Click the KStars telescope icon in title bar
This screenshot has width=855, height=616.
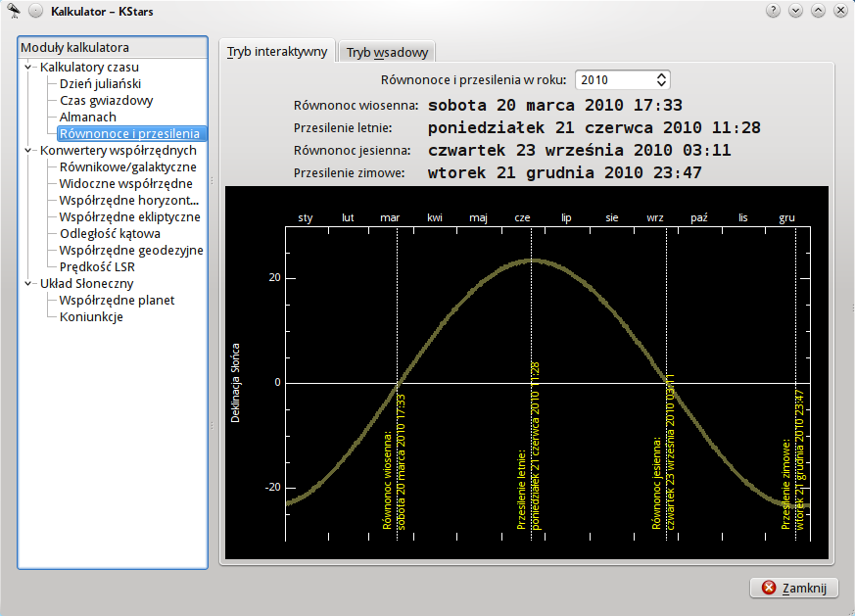13,11
